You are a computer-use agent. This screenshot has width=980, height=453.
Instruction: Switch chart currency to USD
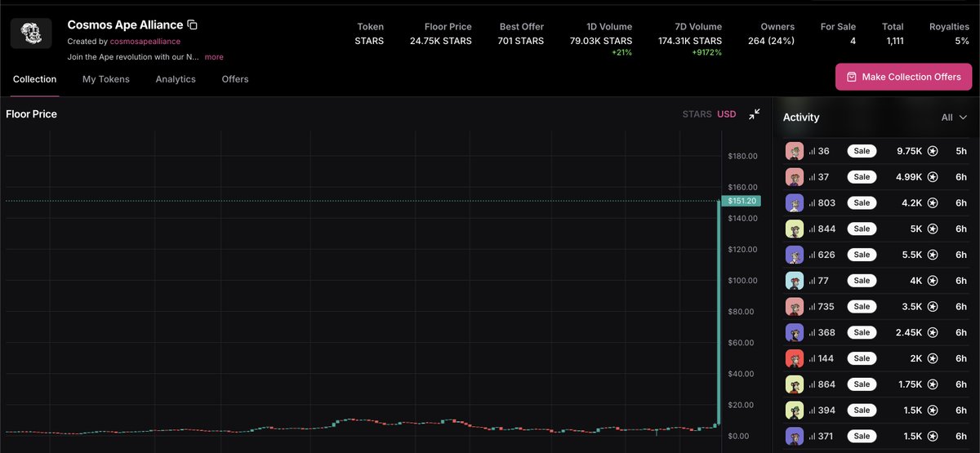click(x=726, y=114)
